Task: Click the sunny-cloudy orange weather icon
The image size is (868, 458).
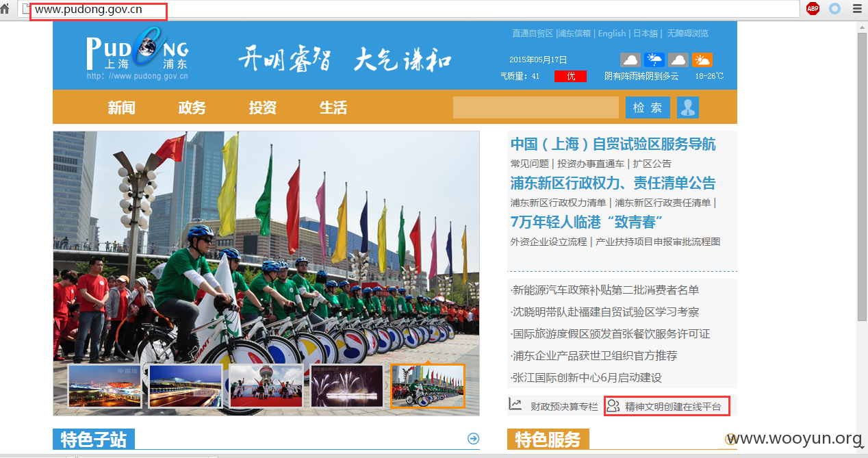Action: pyautogui.click(x=702, y=60)
